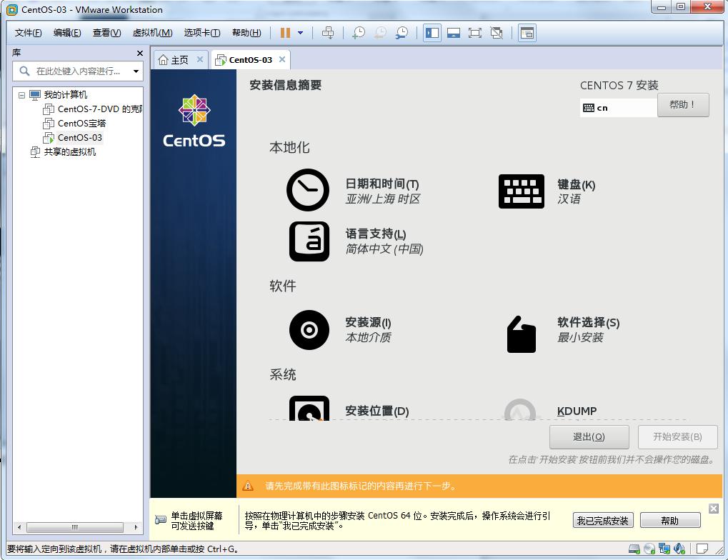Click the 开始安装(B) button

pos(677,437)
